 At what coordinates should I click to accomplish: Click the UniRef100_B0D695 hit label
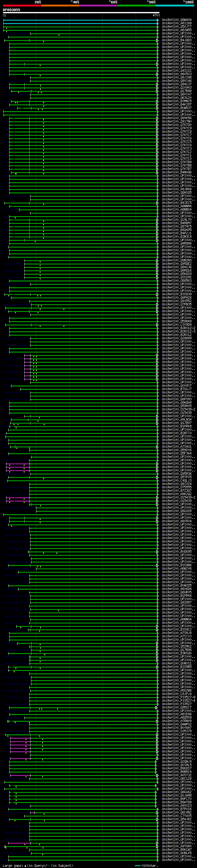click(177, 551)
